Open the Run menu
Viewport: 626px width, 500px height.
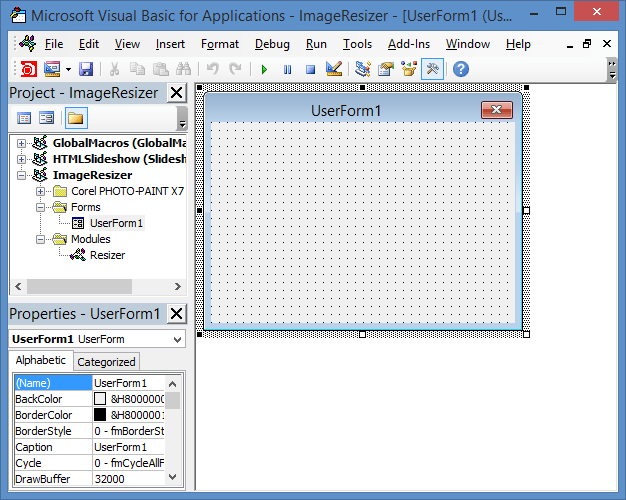point(316,44)
